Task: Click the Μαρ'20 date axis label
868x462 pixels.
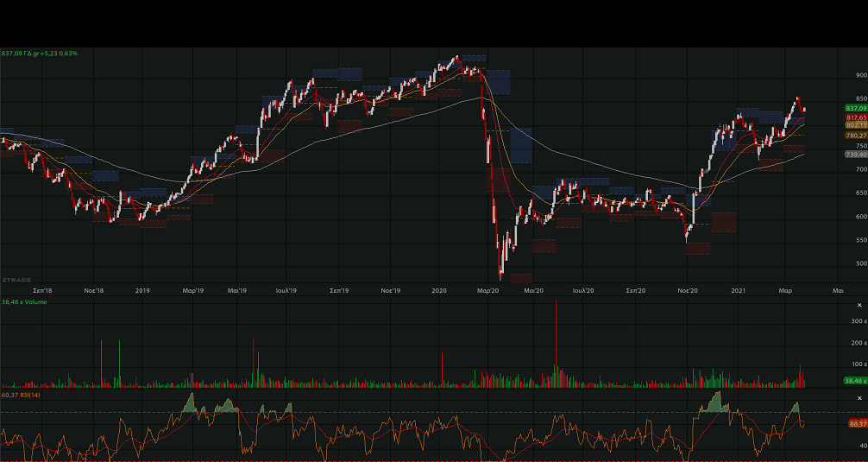Action: [488, 290]
